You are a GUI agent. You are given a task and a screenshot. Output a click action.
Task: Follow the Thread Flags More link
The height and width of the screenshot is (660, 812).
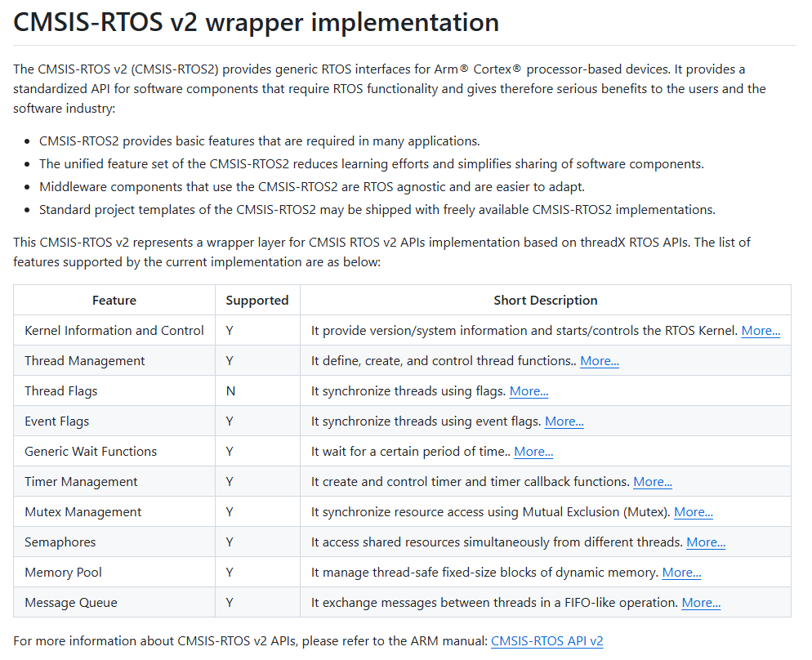(x=529, y=391)
